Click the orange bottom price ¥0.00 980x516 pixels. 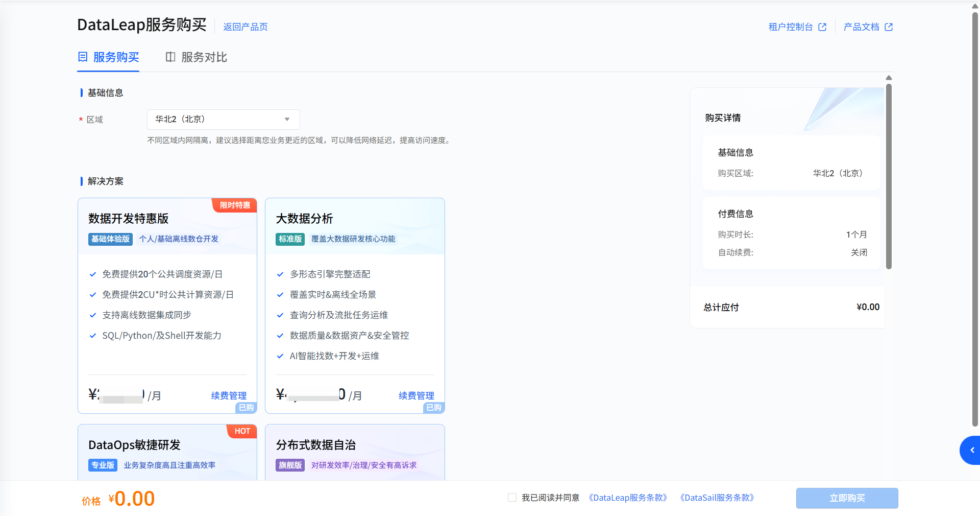[x=132, y=499]
